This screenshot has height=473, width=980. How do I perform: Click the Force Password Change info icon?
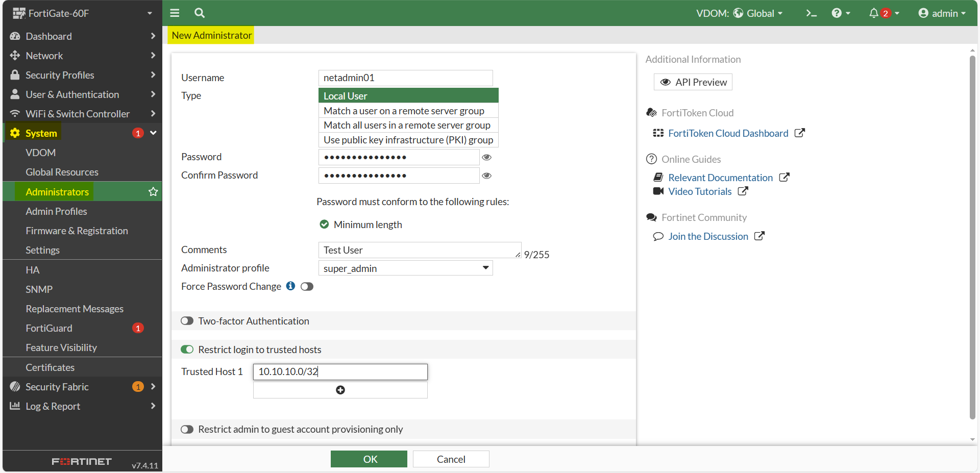tap(290, 286)
